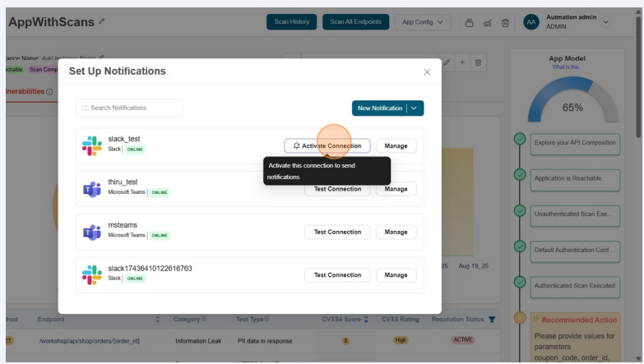Image resolution: width=644 pixels, height=364 pixels.
Task: Click the Microsoft Teams logo for thiru_test
Action: (91, 189)
